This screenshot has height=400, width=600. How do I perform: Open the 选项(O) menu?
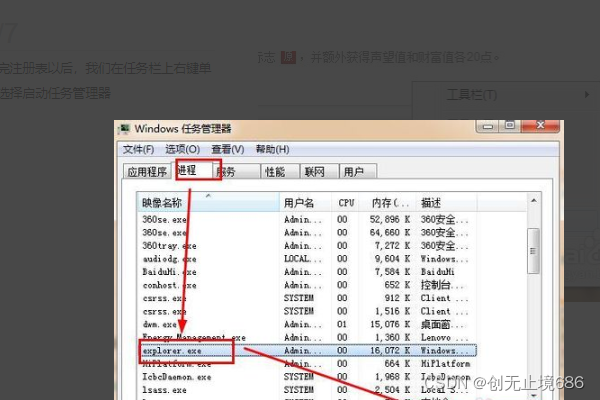[183, 149]
